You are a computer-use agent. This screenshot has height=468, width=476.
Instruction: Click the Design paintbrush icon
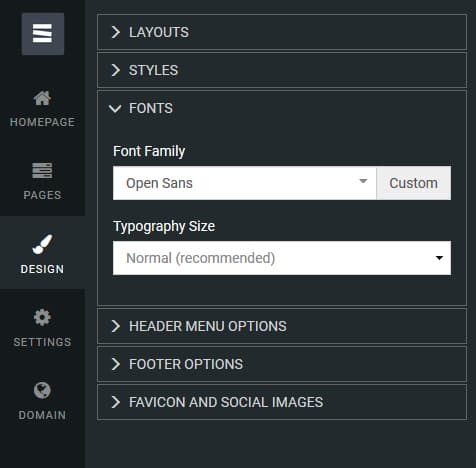click(42, 244)
